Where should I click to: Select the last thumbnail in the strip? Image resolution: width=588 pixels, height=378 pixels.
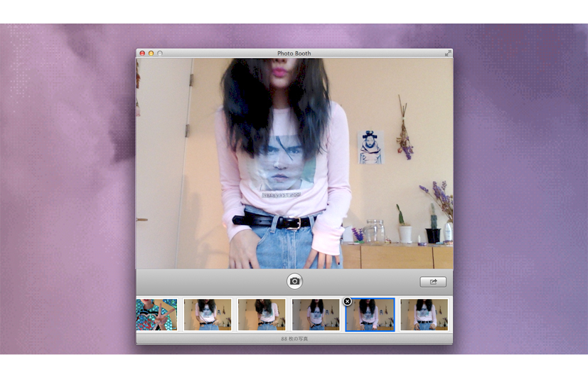(424, 315)
